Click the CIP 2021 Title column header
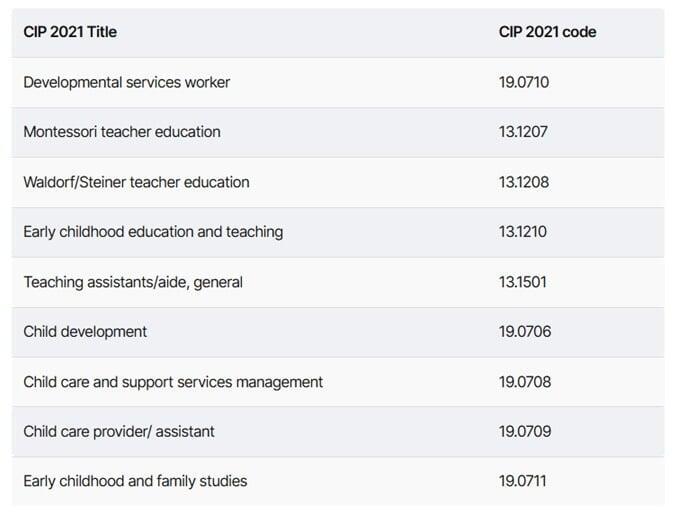 pyautogui.click(x=70, y=32)
